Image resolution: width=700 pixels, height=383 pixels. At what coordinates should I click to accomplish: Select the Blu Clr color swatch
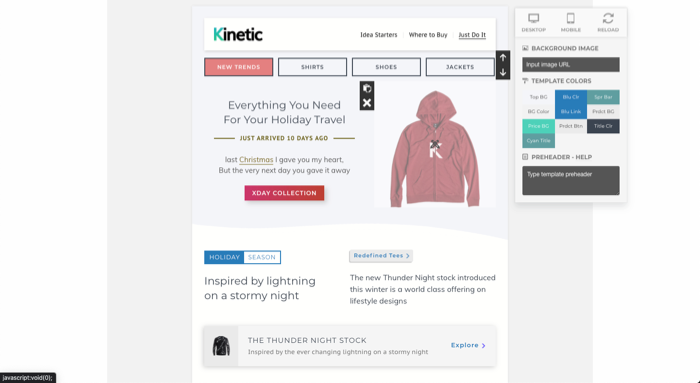pyautogui.click(x=571, y=97)
